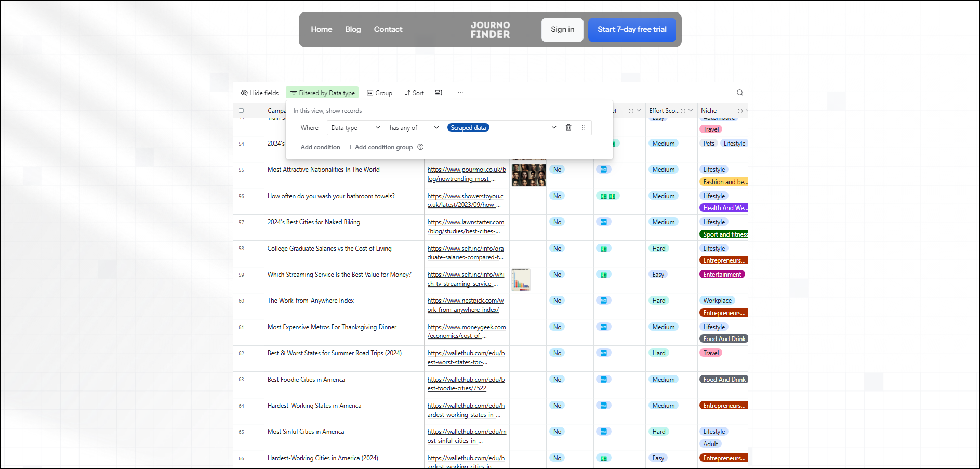The height and width of the screenshot is (469, 980).
Task: Click the Health And Wellness tag in row 56
Action: pyautogui.click(x=724, y=208)
